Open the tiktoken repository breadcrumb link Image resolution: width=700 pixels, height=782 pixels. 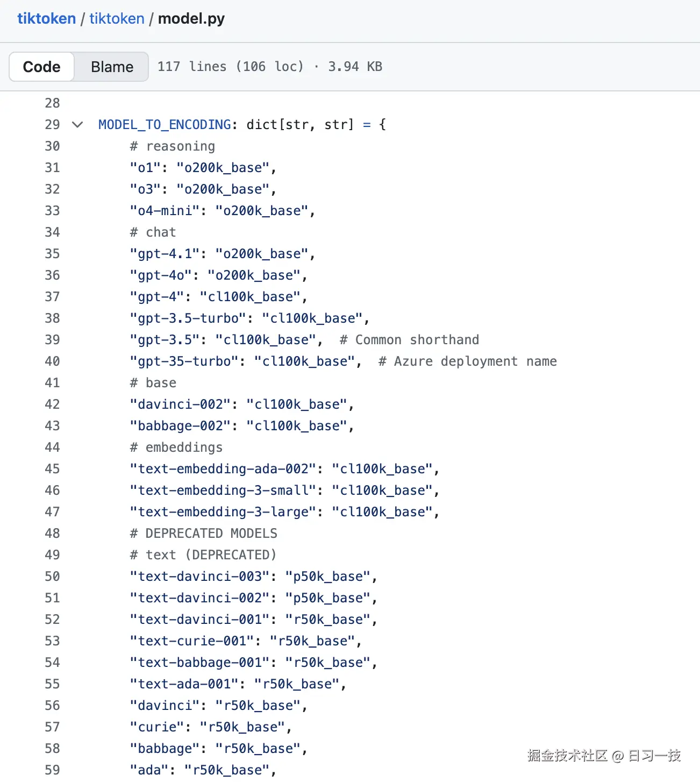point(46,18)
